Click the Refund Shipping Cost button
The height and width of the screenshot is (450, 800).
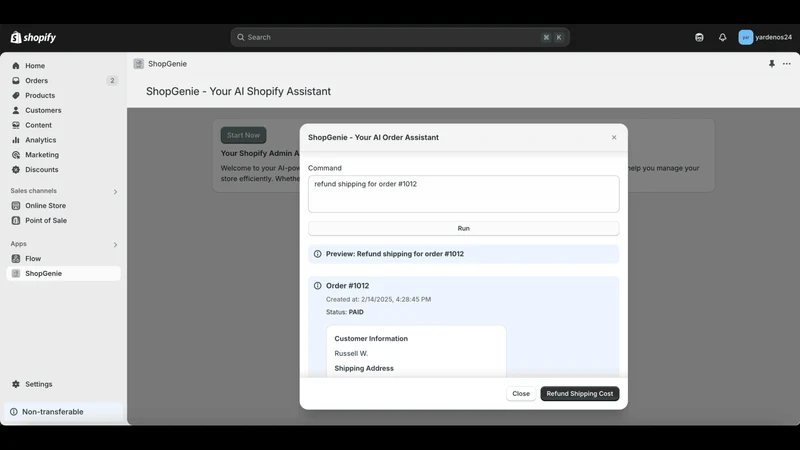point(580,394)
